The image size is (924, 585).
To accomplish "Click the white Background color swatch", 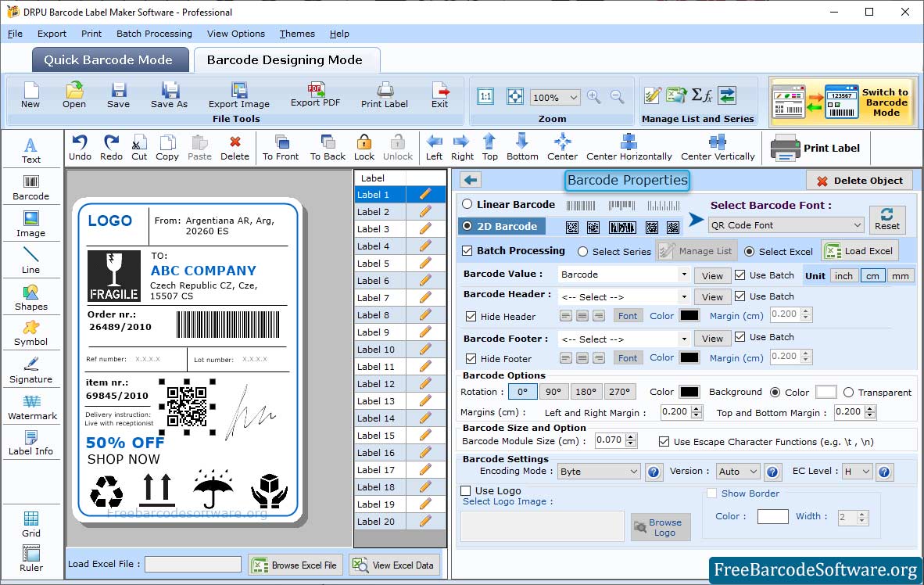I will click(826, 392).
